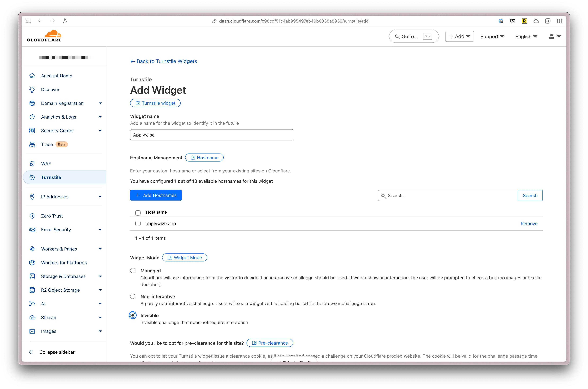
Task: Click the Cloudflare logo
Action: click(x=44, y=36)
